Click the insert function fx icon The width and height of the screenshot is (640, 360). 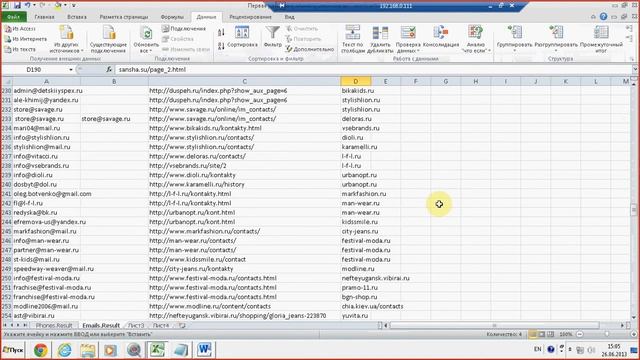pyautogui.click(x=109, y=70)
